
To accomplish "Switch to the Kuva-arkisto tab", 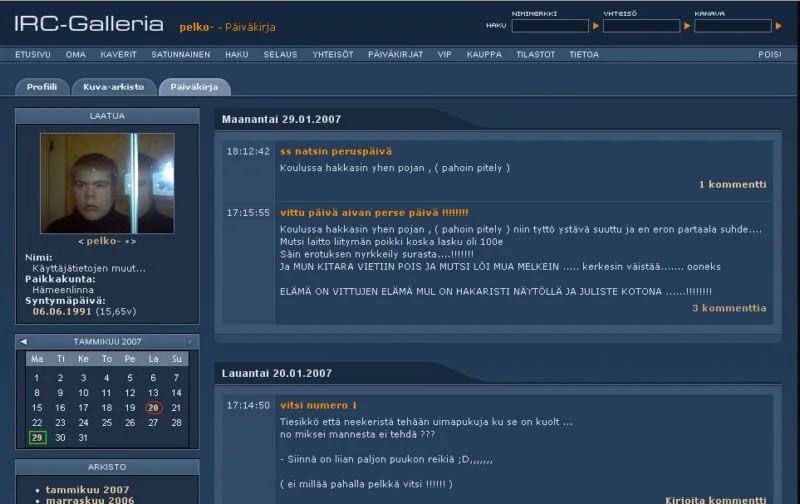I will click(113, 87).
